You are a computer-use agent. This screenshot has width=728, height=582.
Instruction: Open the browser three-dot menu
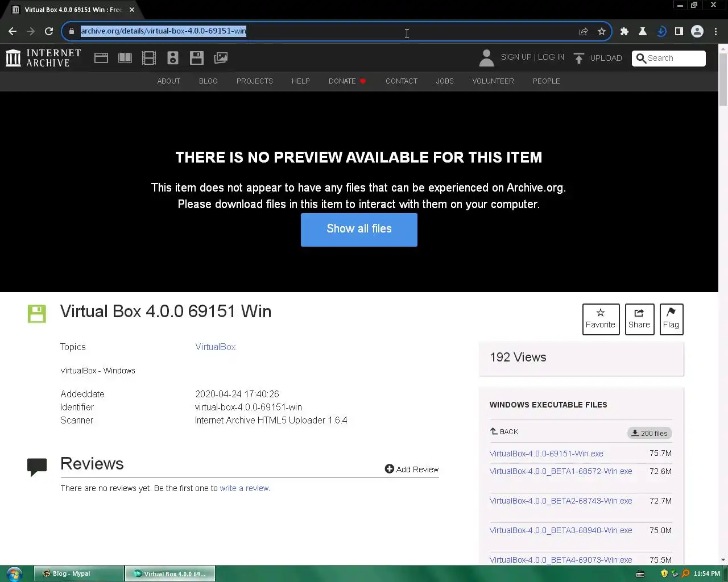(715, 31)
